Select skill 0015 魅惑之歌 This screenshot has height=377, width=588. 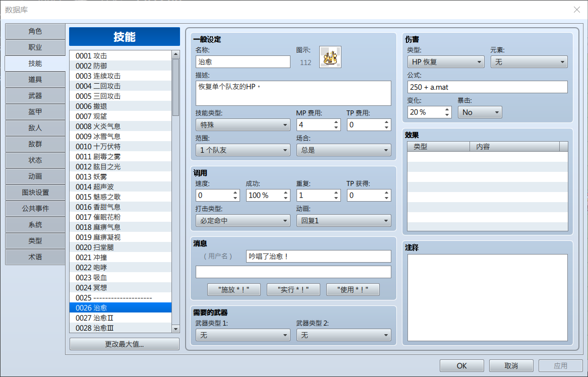coord(121,197)
